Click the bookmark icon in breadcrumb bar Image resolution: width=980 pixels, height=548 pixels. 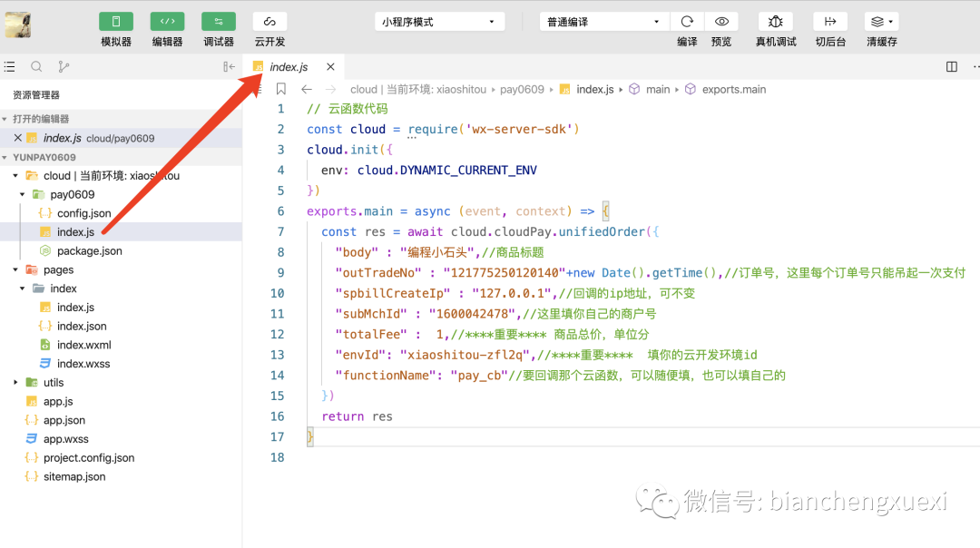pyautogui.click(x=280, y=89)
